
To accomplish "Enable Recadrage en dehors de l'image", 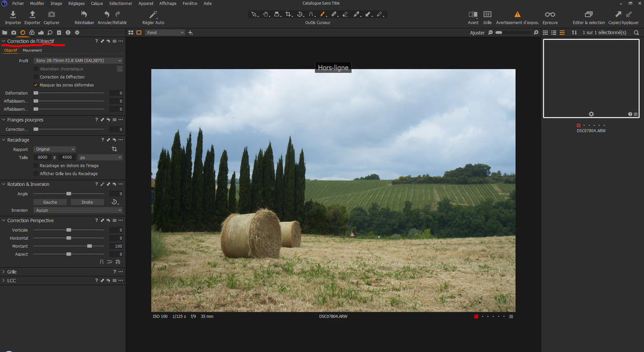I will [x=36, y=166].
